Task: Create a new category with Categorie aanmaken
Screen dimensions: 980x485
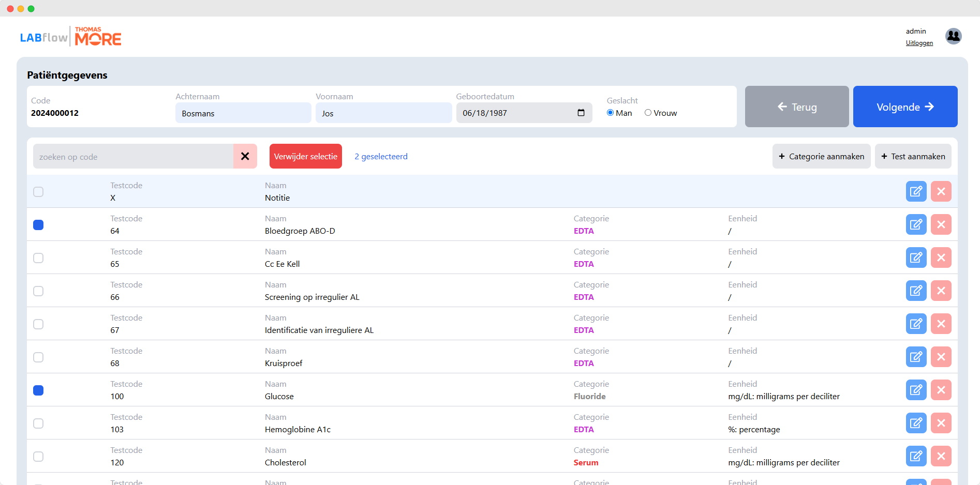Action: click(x=821, y=156)
